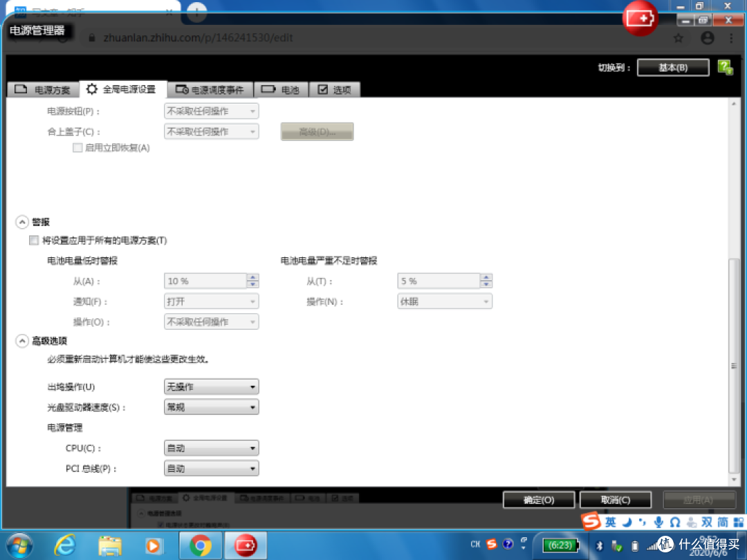Switch to Chrome on taskbar
The width and height of the screenshot is (747, 560).
click(x=201, y=545)
